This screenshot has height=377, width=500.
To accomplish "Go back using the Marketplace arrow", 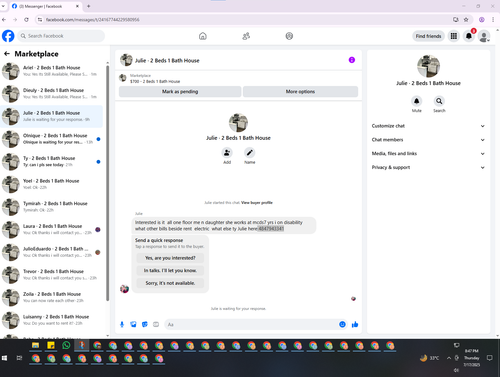I will coord(7,54).
